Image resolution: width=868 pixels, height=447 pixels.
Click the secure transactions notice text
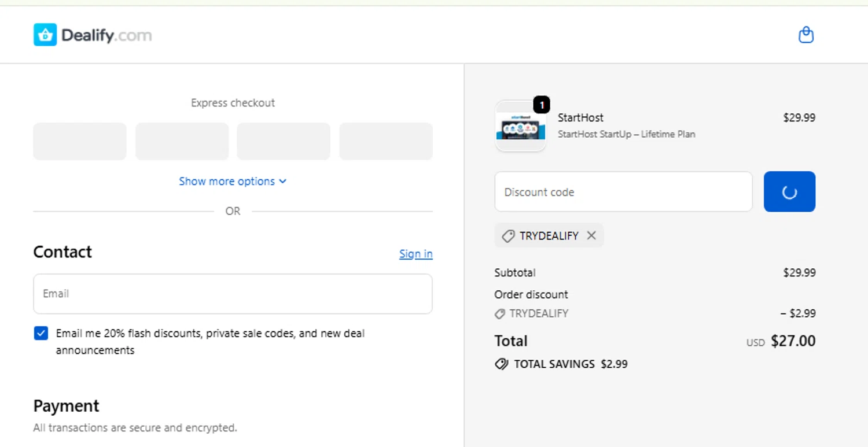tap(135, 428)
